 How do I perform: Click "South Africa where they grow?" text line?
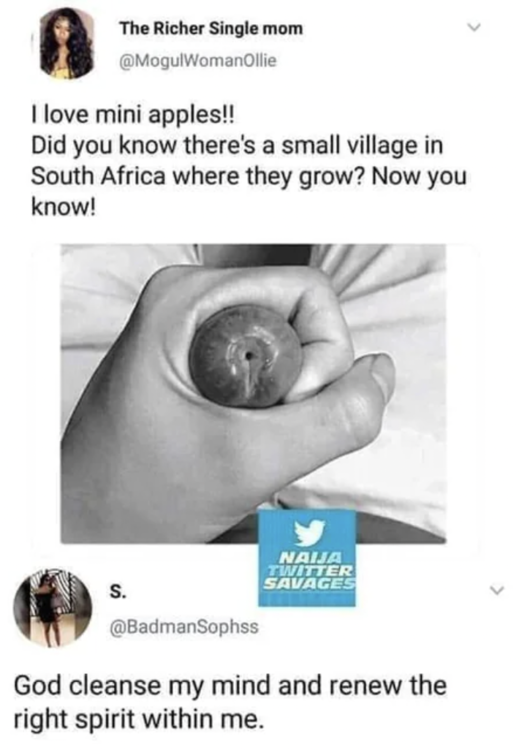tap(198, 176)
